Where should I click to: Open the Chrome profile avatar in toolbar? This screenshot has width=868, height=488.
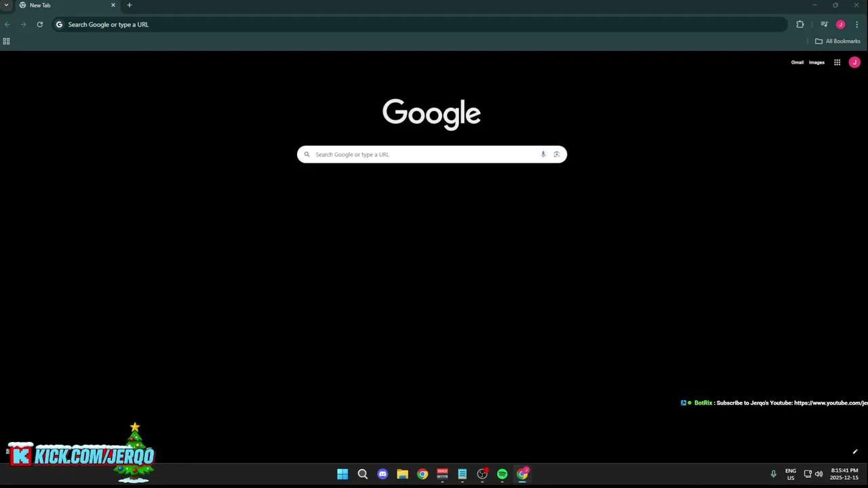coord(840,24)
